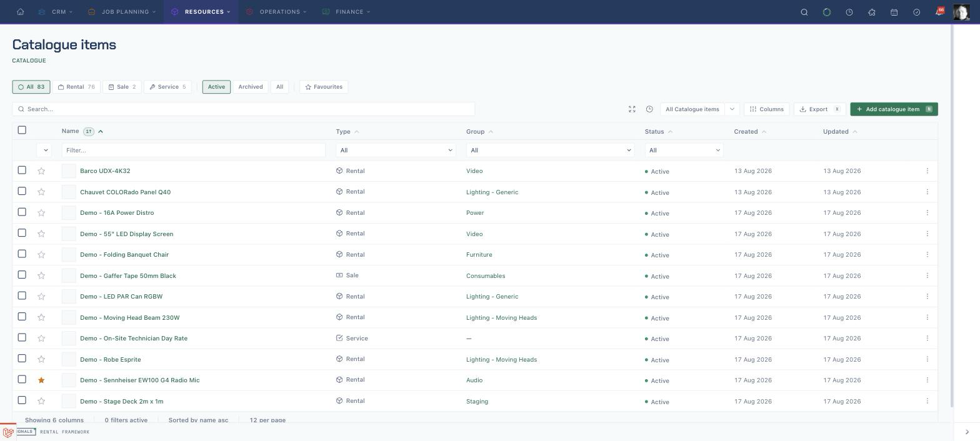Image resolution: width=980 pixels, height=441 pixels.
Task: Check the Demo - Folding Banquet Chair checkbox
Action: tap(22, 254)
